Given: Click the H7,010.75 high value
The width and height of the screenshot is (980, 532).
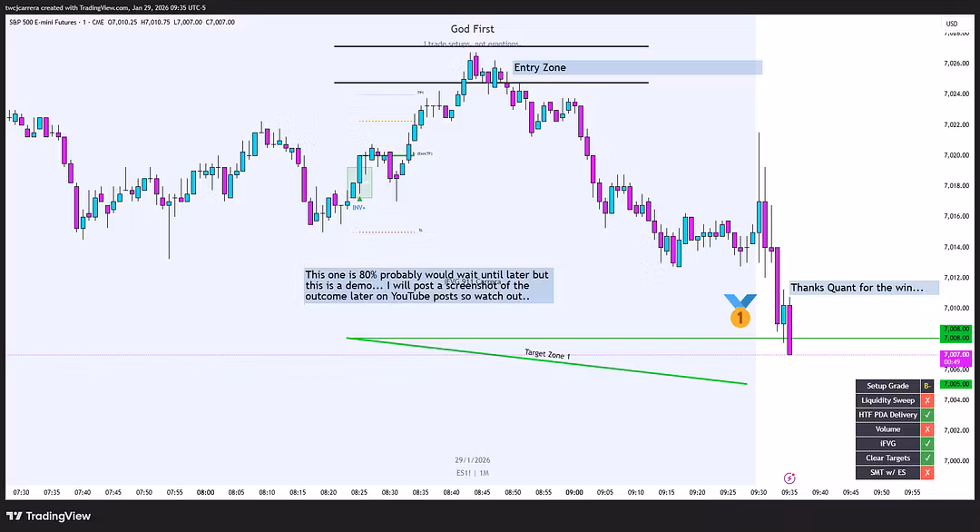Looking at the screenshot, I should click(x=156, y=22).
